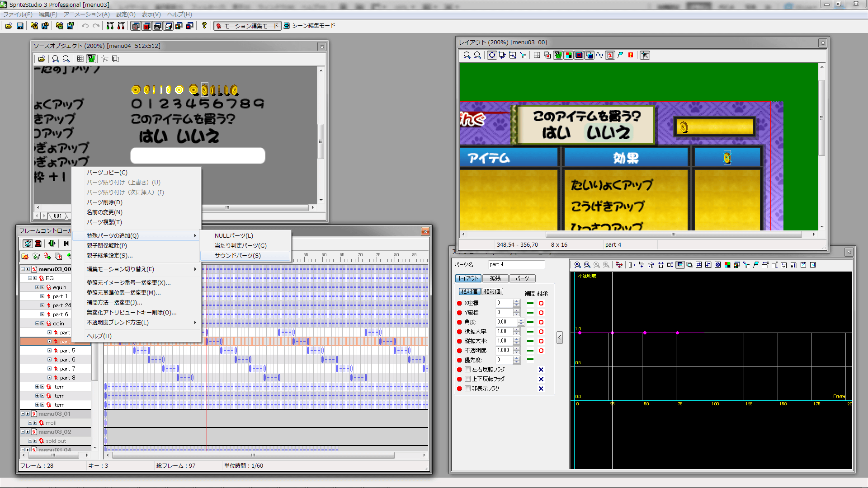The height and width of the screenshot is (488, 868).
Task: Click the yellow question mark help icon
Action: 204,26
